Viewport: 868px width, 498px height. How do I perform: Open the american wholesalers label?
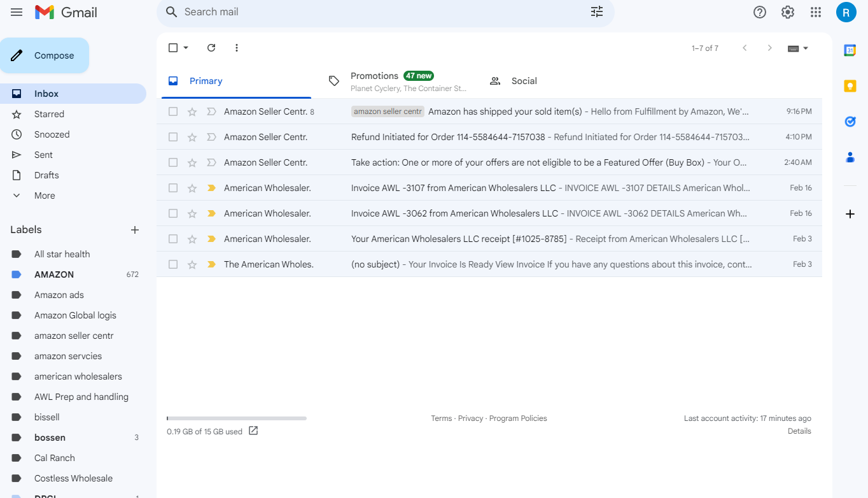click(73, 376)
